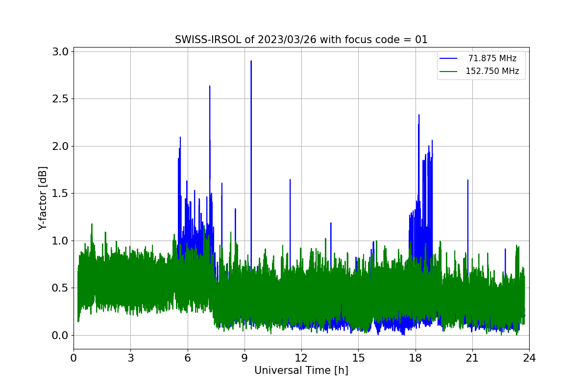
Task: Select the 71.875 MHz legend label
Action: point(492,58)
